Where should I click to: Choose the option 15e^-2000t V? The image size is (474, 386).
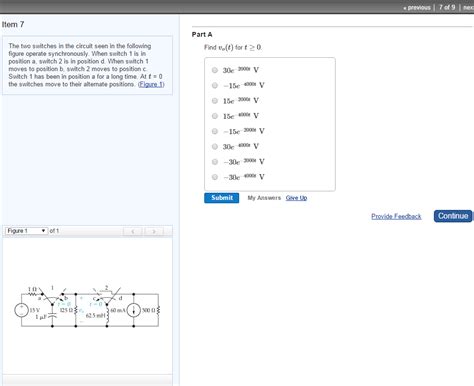215,101
